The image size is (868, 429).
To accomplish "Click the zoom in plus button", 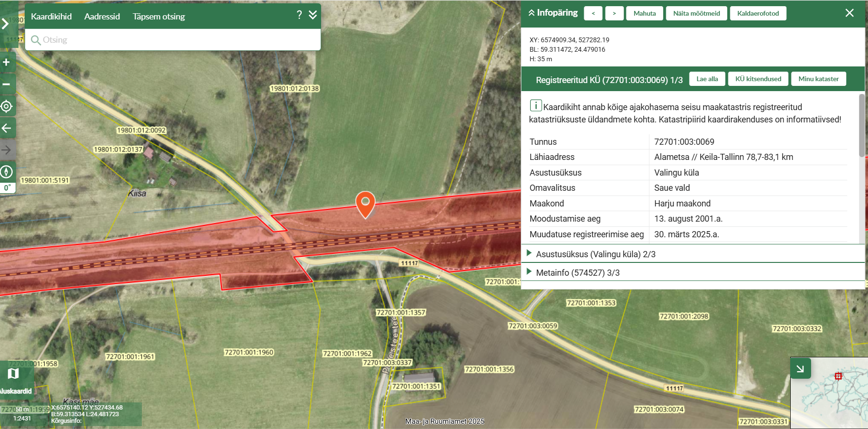I will click(7, 63).
